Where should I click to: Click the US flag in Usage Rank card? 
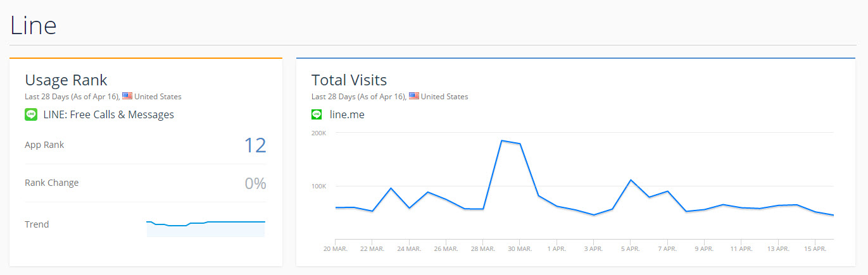127,97
